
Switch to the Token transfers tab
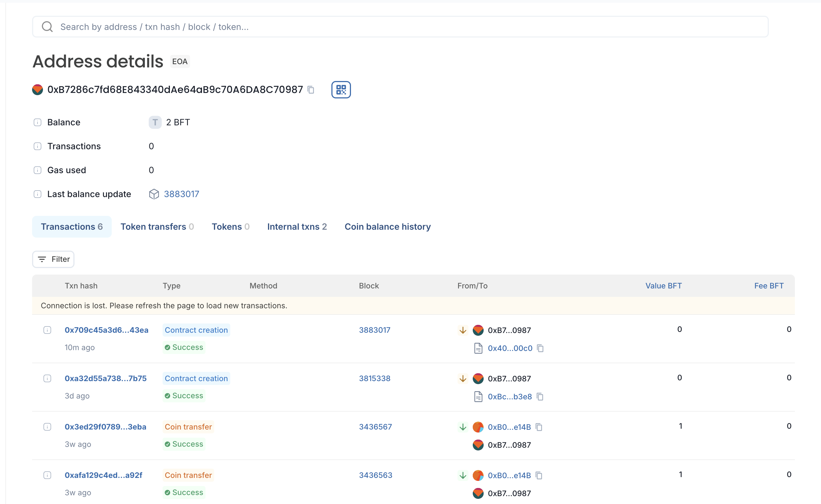tap(157, 227)
